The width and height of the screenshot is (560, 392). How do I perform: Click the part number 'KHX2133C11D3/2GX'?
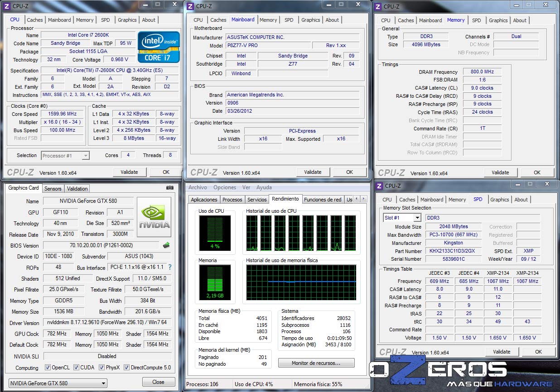tap(454, 251)
